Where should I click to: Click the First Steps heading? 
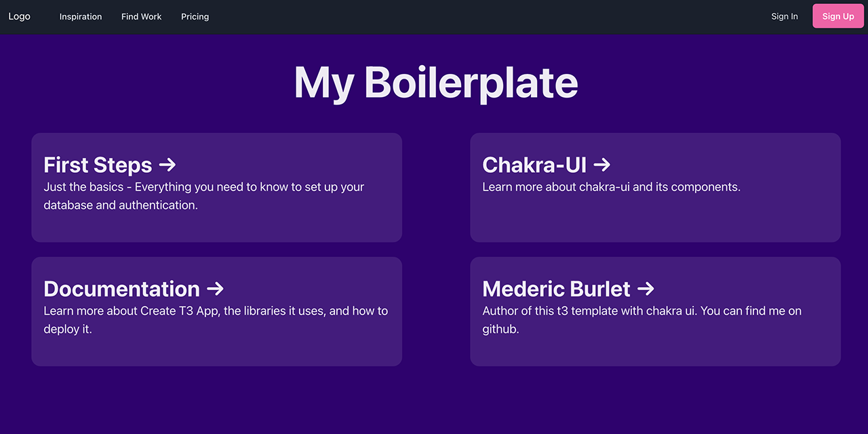pyautogui.click(x=97, y=164)
